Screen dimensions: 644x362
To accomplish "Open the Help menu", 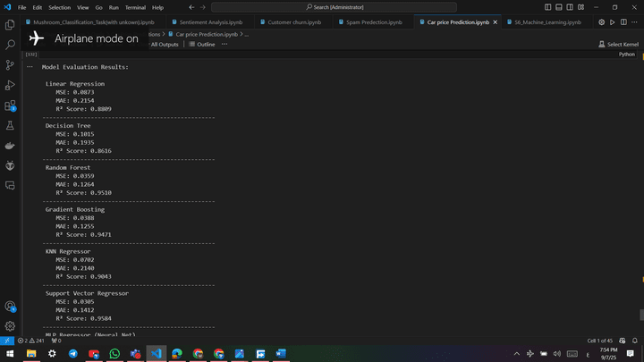I will pos(157,7).
